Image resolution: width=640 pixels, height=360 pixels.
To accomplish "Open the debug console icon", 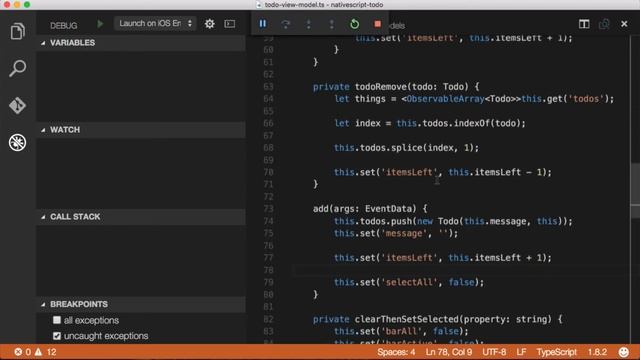I will tap(230, 24).
